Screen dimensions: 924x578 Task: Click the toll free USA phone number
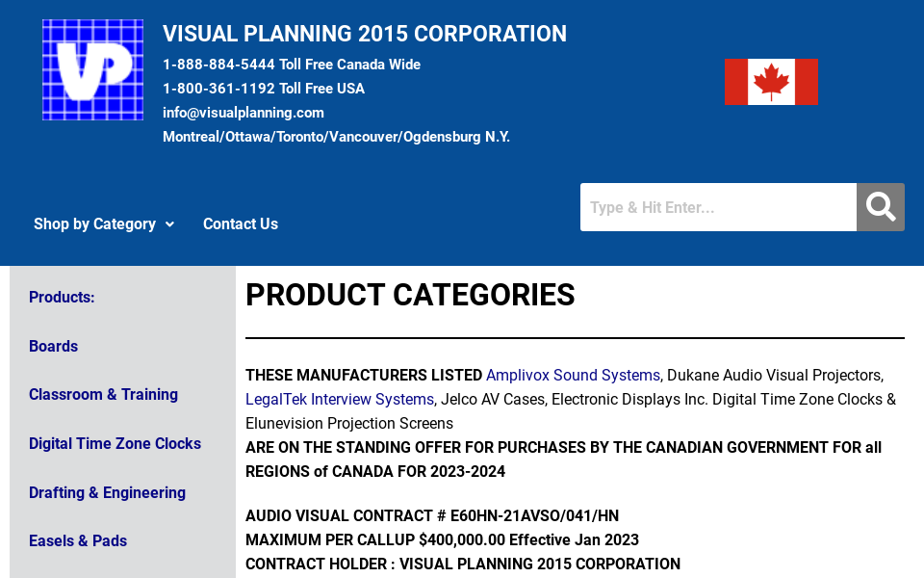point(220,89)
